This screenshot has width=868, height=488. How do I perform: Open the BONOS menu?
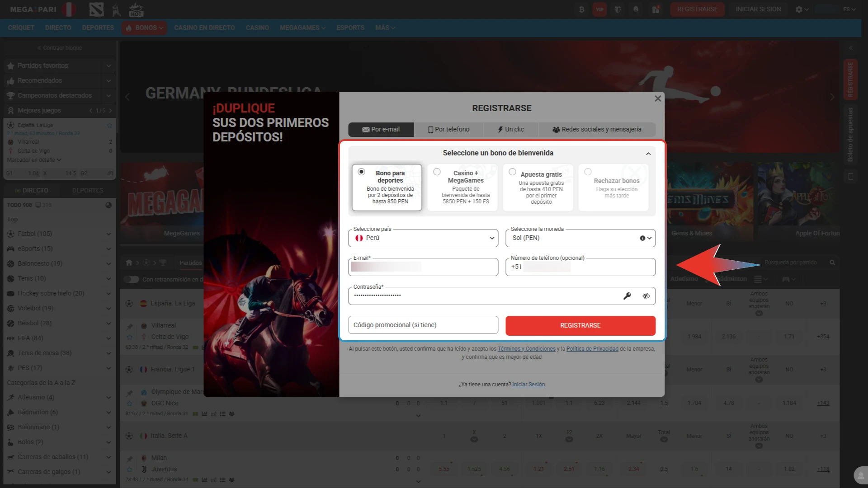click(144, 28)
